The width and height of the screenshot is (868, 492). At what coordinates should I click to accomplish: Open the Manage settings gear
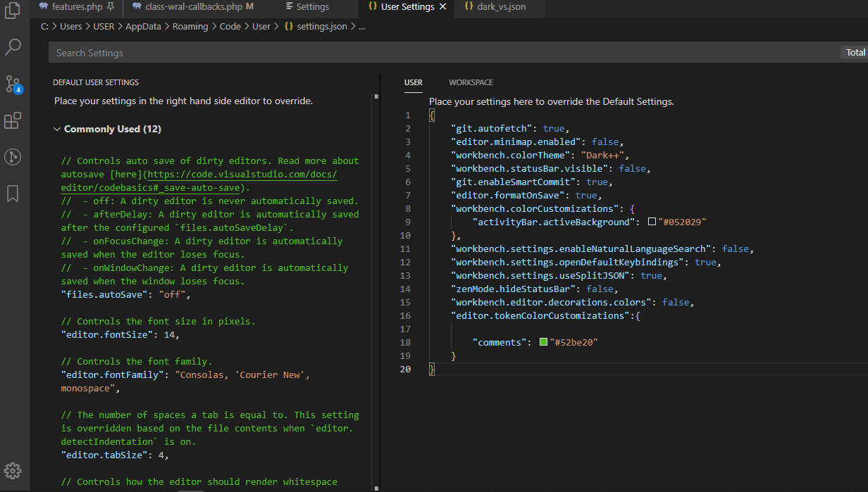tap(12, 471)
